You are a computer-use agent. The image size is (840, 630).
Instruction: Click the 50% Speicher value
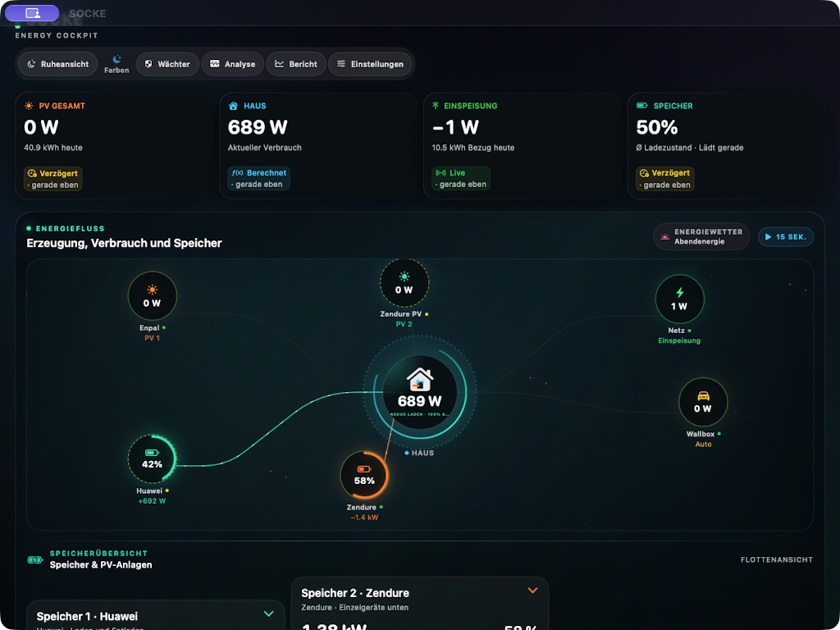click(657, 127)
